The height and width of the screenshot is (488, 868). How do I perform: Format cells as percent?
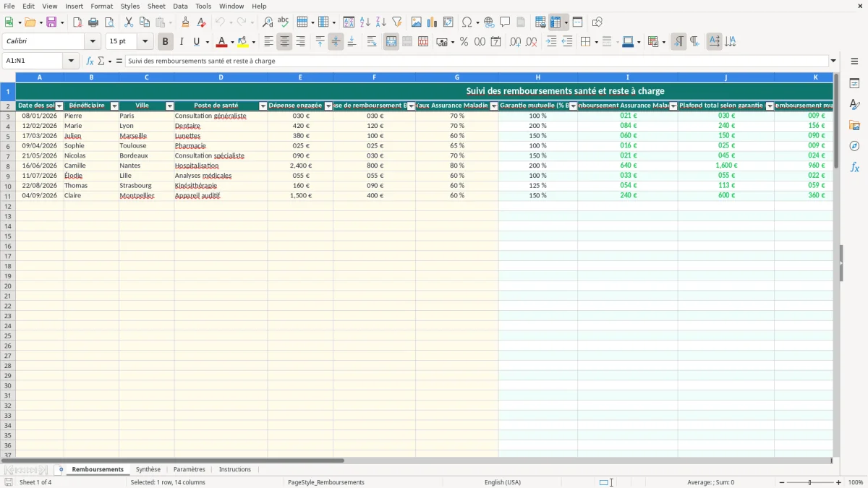pyautogui.click(x=464, y=42)
